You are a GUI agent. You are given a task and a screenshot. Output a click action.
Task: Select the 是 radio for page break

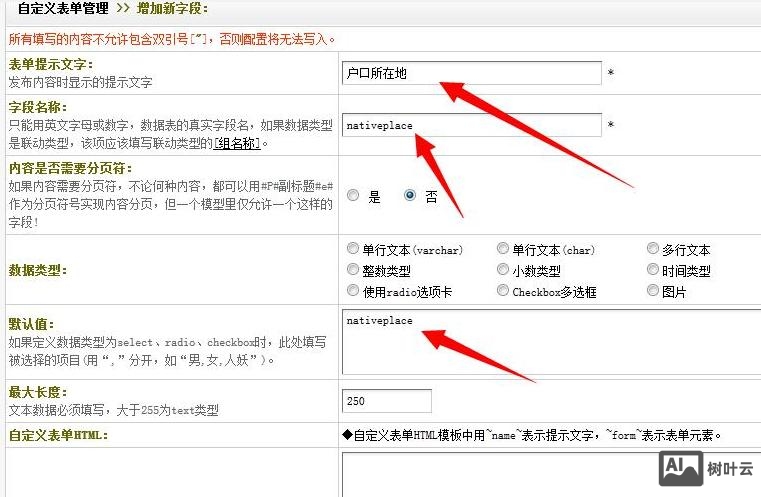coord(353,195)
